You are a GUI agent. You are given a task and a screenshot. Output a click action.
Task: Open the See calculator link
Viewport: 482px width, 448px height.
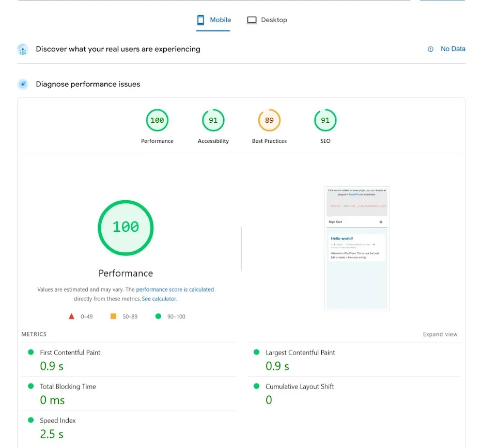click(159, 298)
